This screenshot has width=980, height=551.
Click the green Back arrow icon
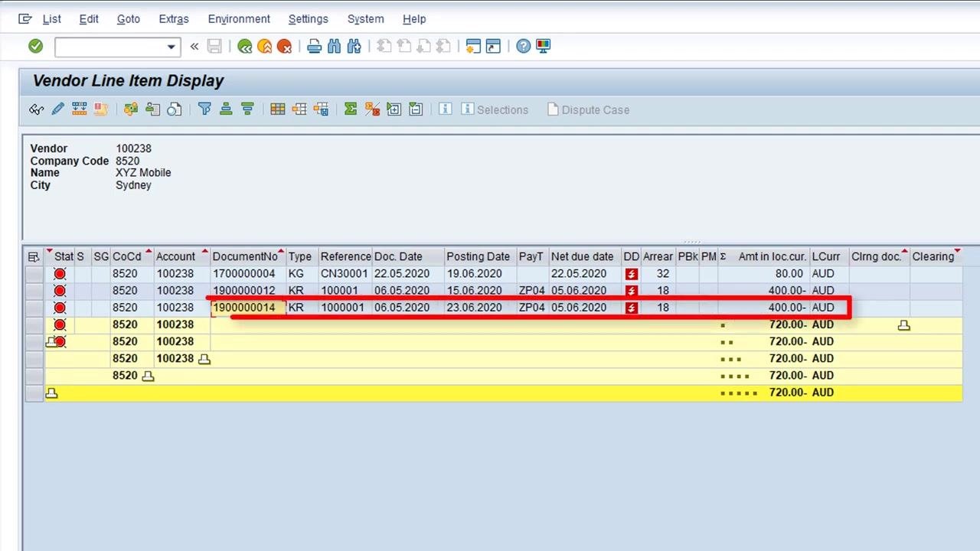click(245, 47)
